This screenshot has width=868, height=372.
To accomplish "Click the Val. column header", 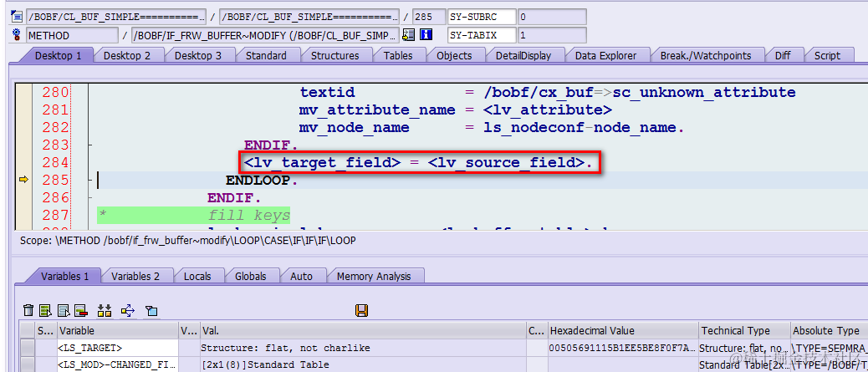I will 363,330.
